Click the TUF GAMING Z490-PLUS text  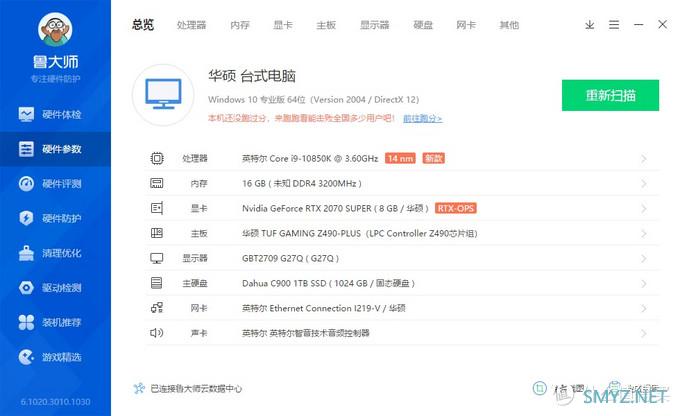click(x=360, y=233)
